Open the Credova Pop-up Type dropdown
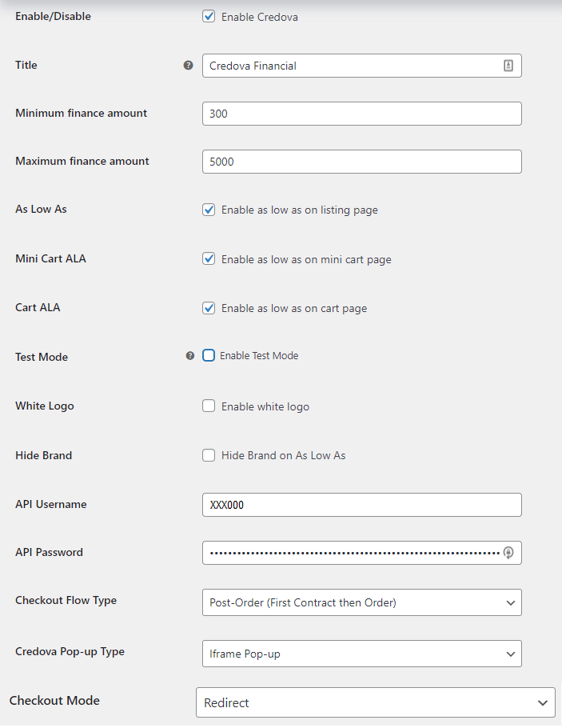The width and height of the screenshot is (562, 728). (361, 654)
